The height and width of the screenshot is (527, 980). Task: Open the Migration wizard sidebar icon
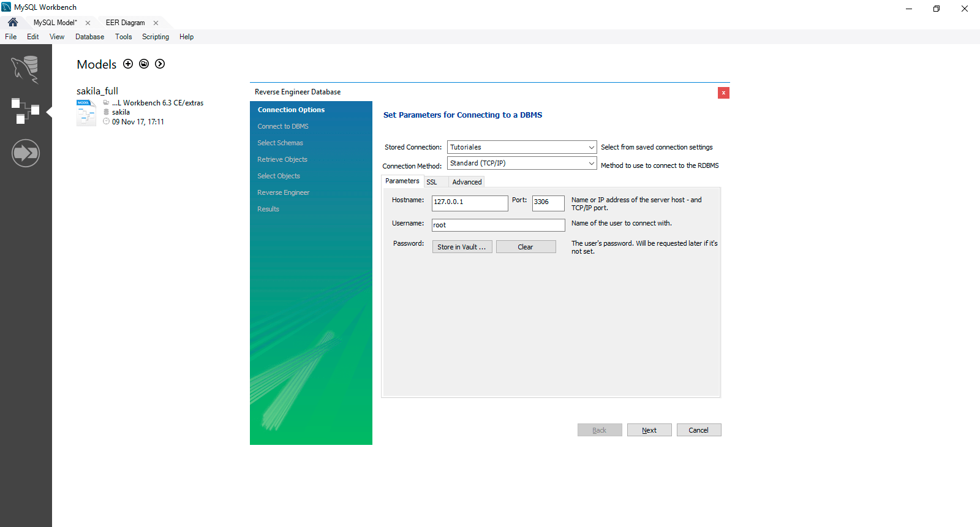pyautogui.click(x=26, y=153)
